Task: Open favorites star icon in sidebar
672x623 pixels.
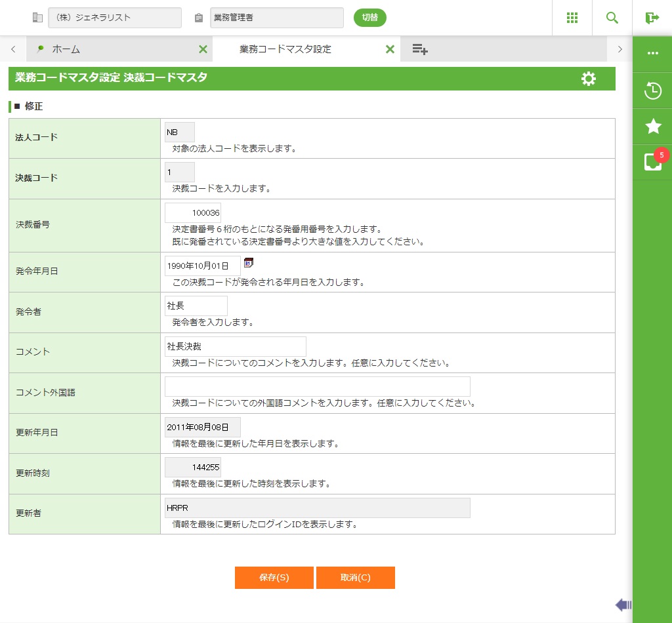Action: coord(652,127)
